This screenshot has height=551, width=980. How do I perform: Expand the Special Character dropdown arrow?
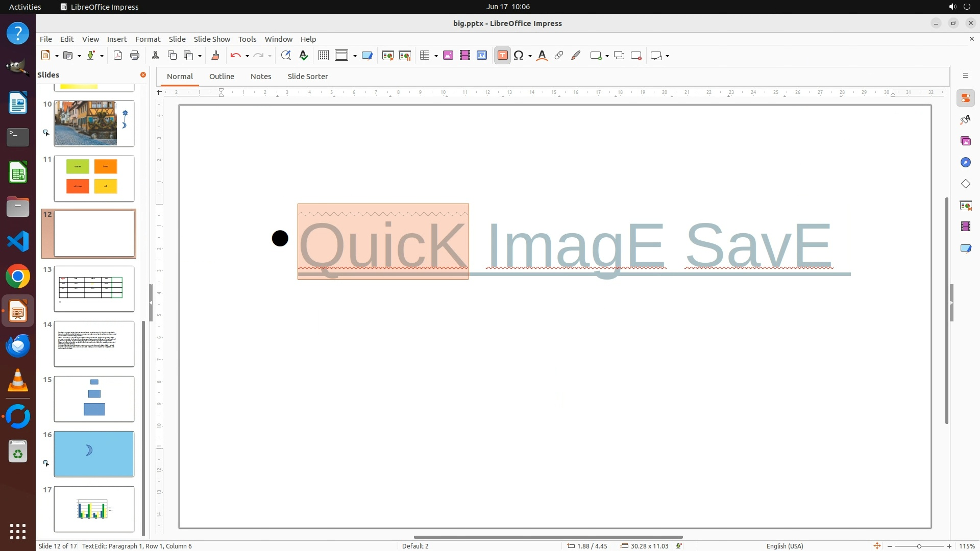530,56
